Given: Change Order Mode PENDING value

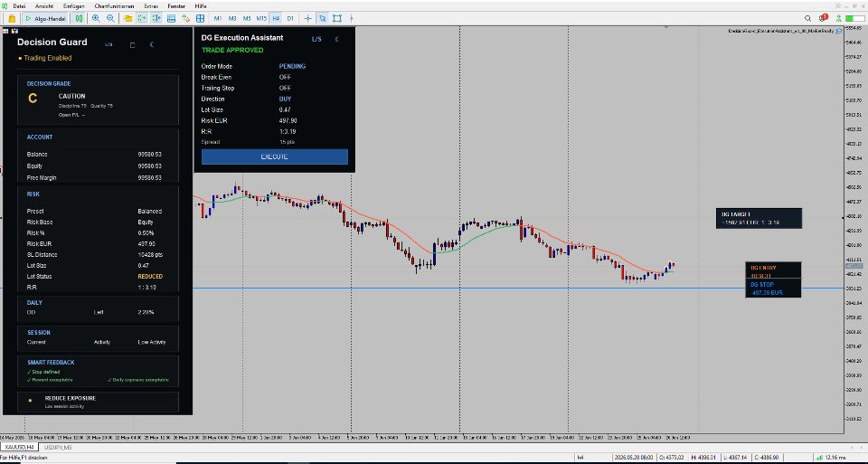Looking at the screenshot, I should point(292,66).
